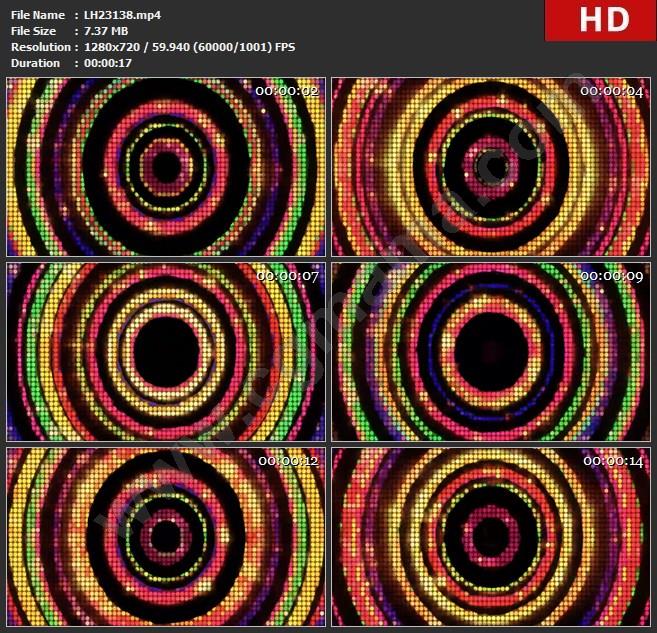
Task: Open the thumbnail frame at 00:00:02
Action: point(166,166)
